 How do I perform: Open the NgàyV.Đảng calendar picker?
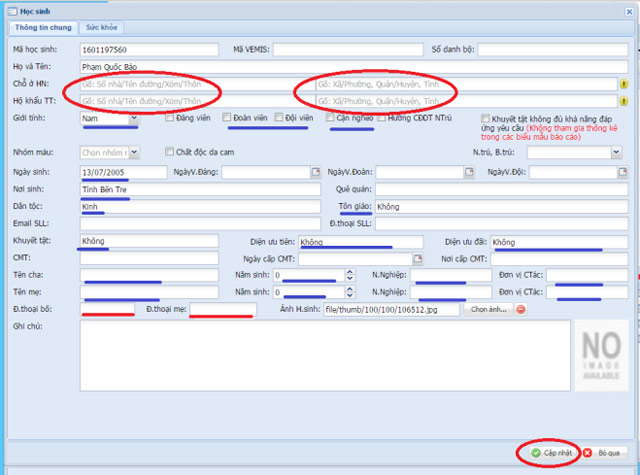[x=317, y=172]
